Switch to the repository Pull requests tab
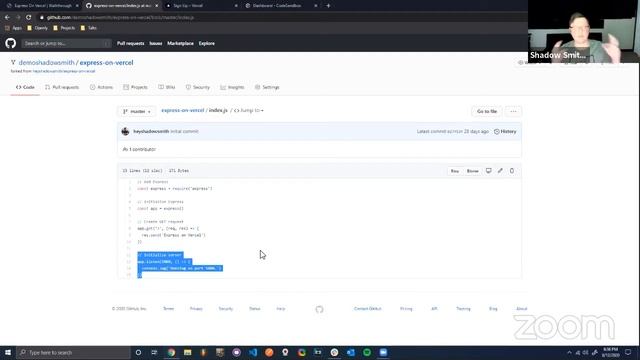Image resolution: width=640 pixels, height=360 pixels. 62,87
